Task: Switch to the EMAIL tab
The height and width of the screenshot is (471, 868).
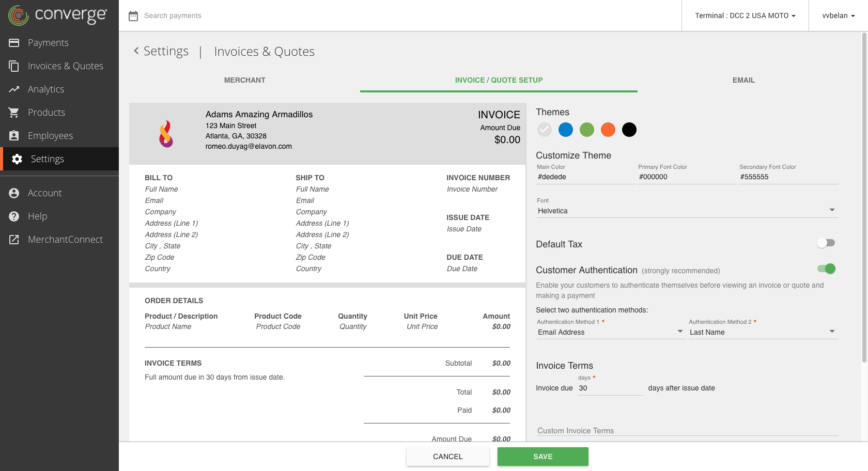Action: (743, 80)
